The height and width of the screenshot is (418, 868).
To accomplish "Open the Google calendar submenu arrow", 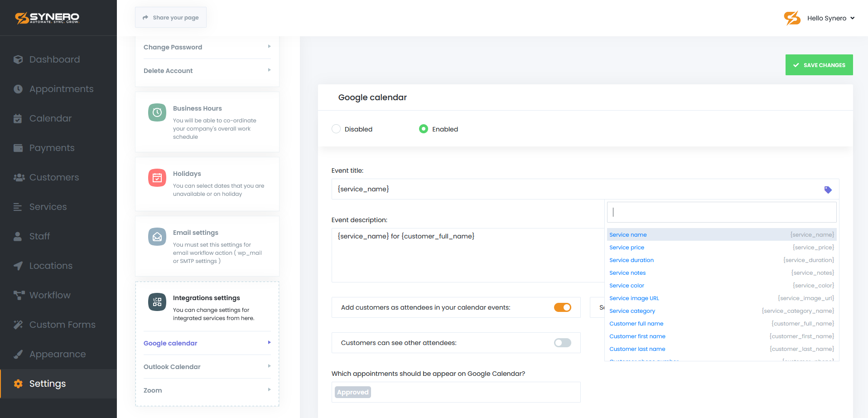I will click(269, 342).
